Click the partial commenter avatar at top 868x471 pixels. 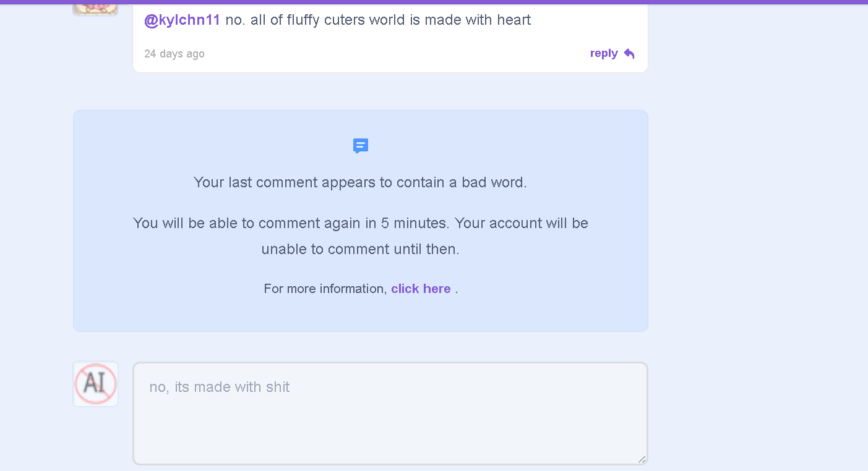click(95, 8)
